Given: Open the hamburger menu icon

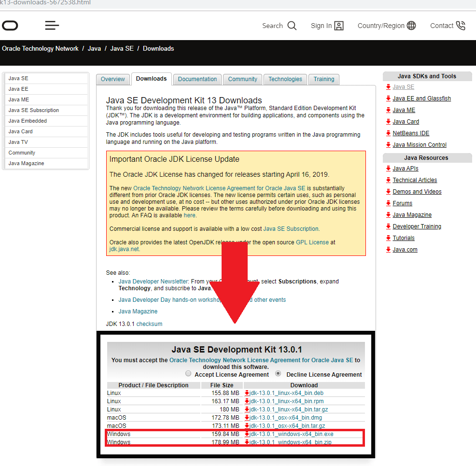Looking at the screenshot, I should pyautogui.click(x=52, y=26).
